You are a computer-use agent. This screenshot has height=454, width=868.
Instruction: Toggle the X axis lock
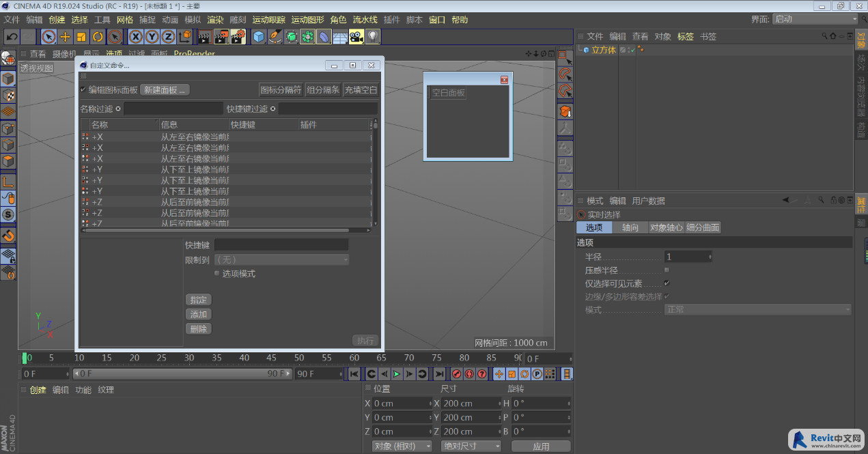coord(137,36)
